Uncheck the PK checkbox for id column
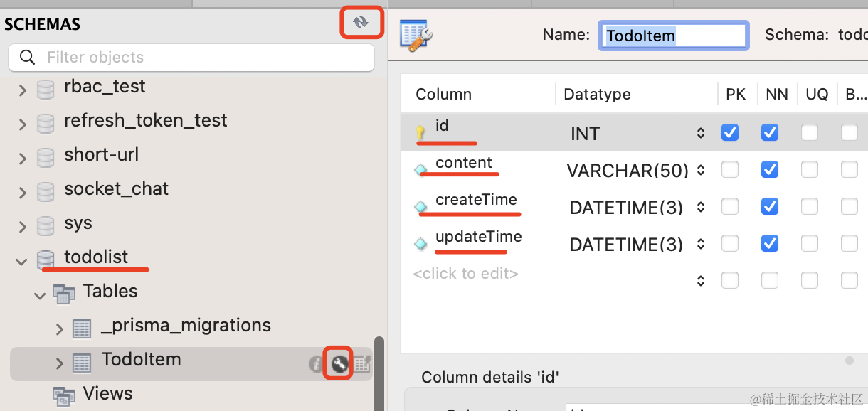The height and width of the screenshot is (411, 868). [730, 133]
